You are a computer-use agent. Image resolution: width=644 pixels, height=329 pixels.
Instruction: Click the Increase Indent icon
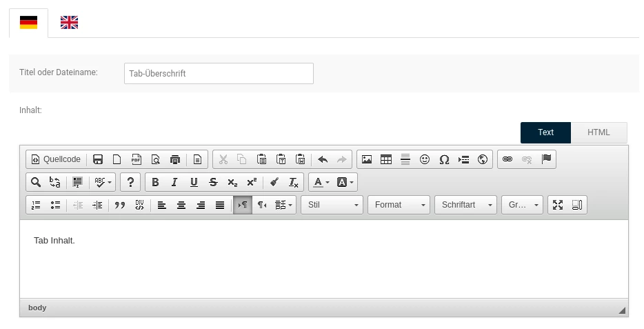point(97,205)
